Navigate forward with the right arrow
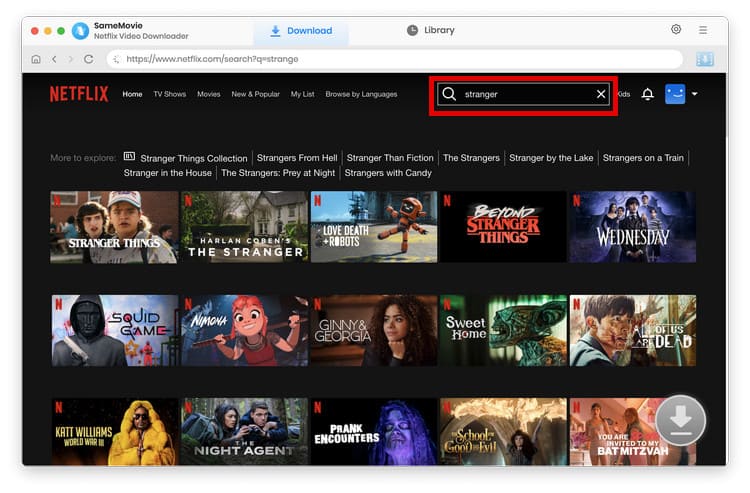Screen dimensions: 750x493 tap(71, 59)
